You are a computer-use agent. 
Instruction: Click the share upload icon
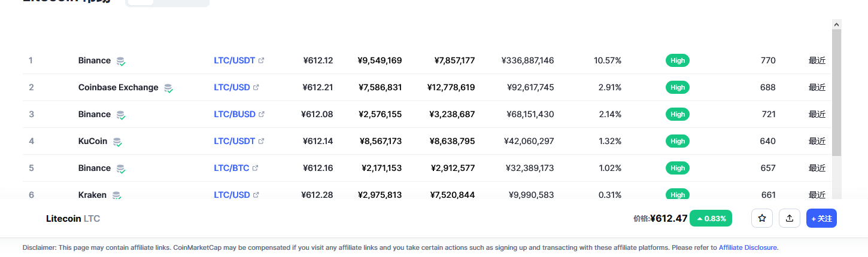(790, 219)
